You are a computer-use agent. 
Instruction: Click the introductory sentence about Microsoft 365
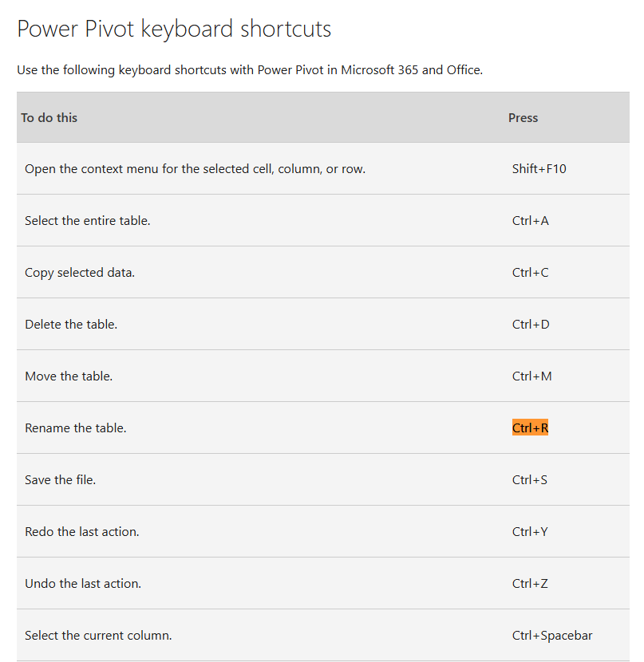tap(250, 70)
